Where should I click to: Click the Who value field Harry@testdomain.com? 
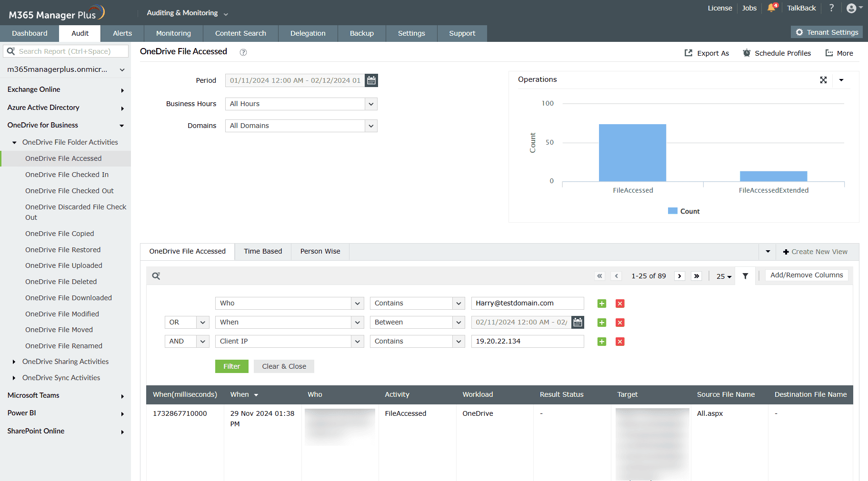528,303
